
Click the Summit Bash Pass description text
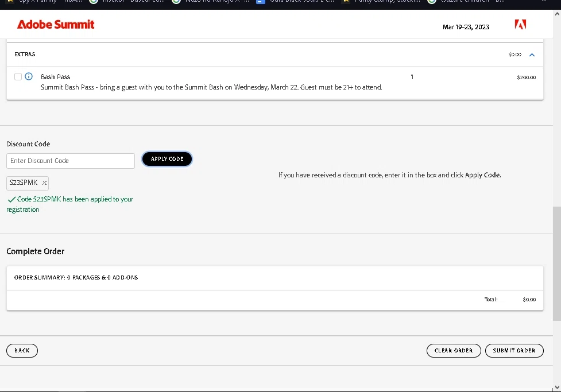[211, 87]
